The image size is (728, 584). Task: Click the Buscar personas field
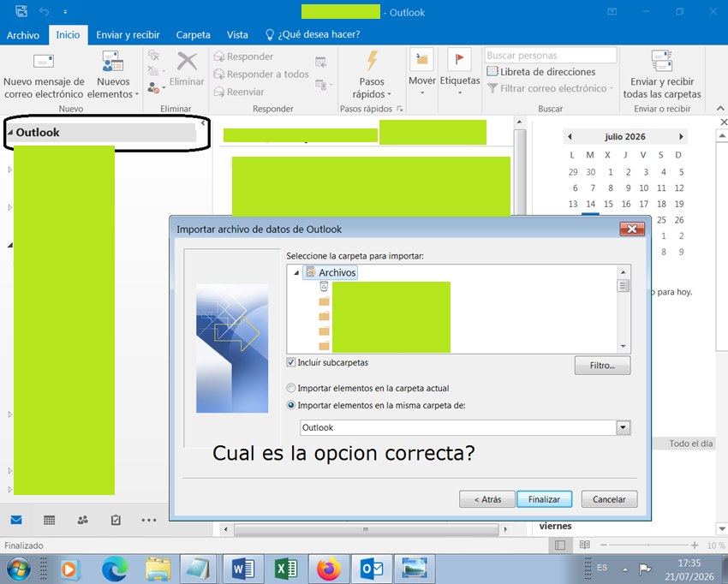click(x=551, y=56)
